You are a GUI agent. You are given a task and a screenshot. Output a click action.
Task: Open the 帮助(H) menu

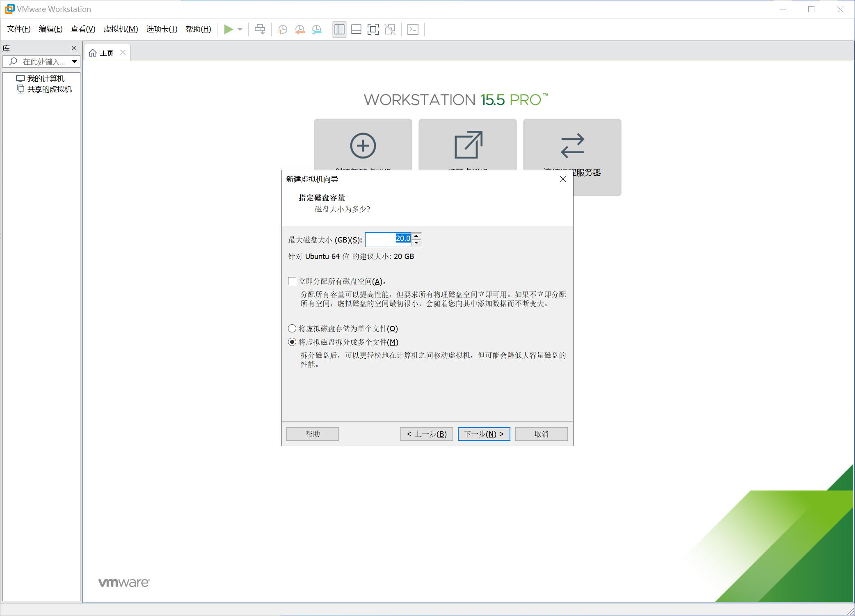pos(198,29)
